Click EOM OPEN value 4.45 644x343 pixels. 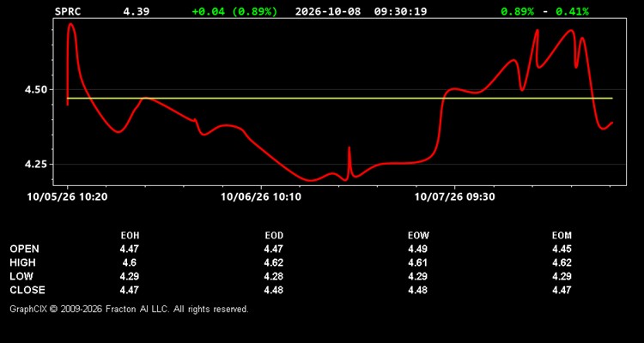(x=562, y=249)
